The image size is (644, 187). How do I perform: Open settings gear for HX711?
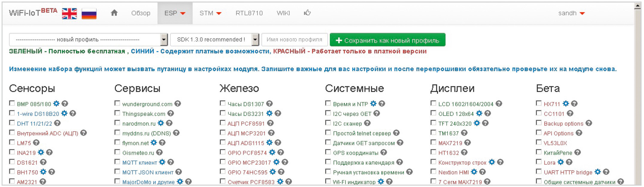coord(566,104)
